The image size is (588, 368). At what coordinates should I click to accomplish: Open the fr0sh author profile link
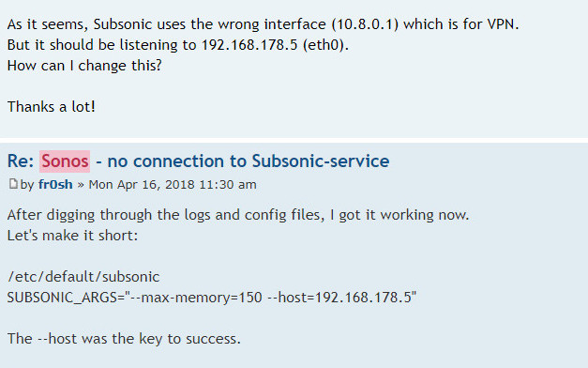(x=55, y=184)
